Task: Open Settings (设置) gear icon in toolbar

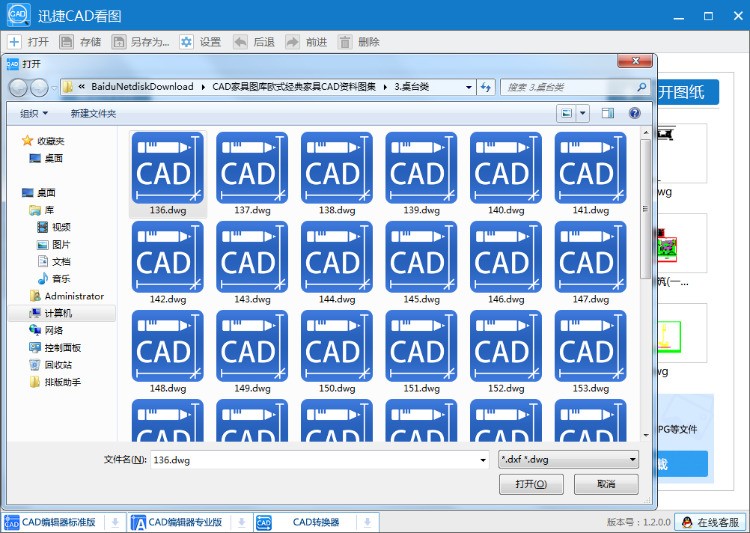Action: 187,42
